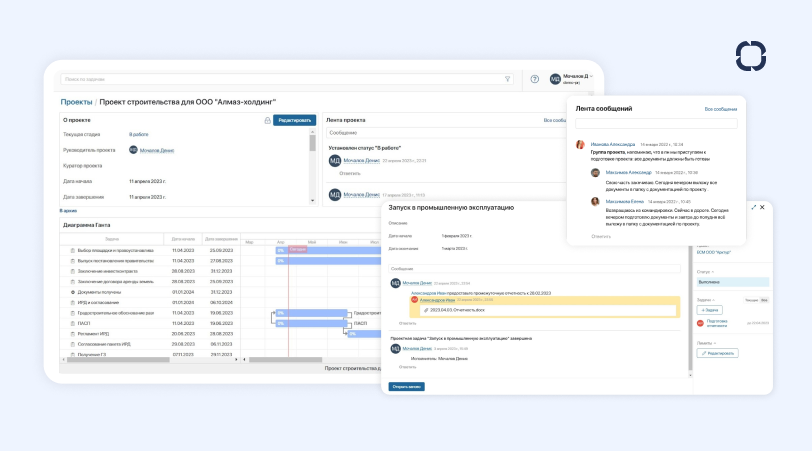Click Иванова Александра's avatar in messages
Screen dimensions: 812x451
(x=580, y=144)
